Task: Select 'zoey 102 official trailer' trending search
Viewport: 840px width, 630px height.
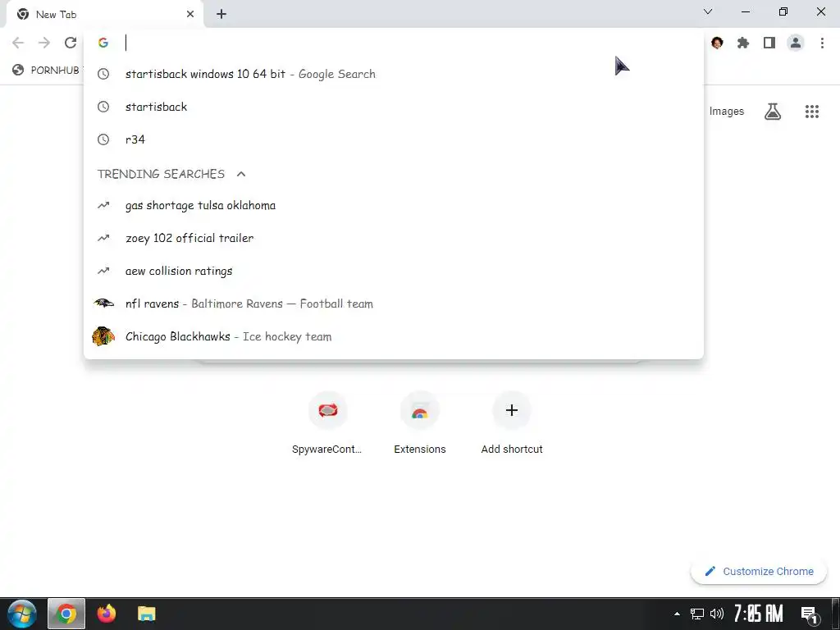Action: pos(394,238)
